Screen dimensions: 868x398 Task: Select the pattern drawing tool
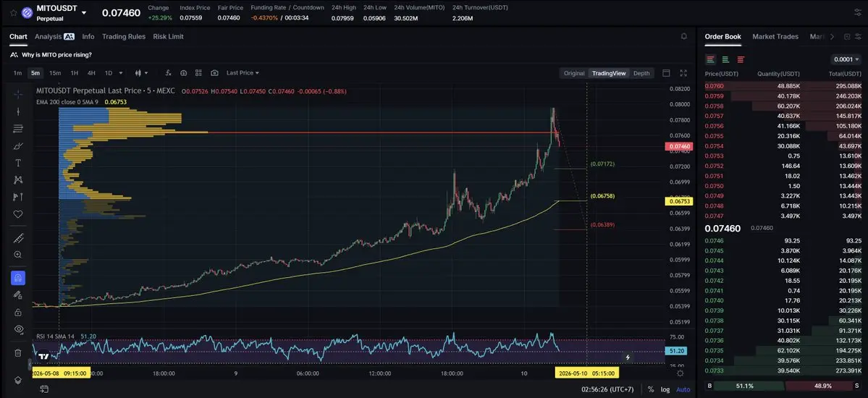click(x=17, y=180)
